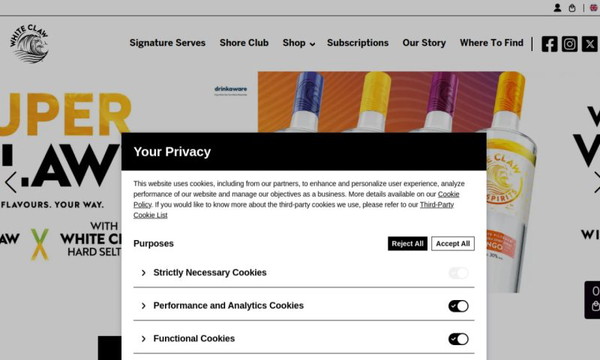The height and width of the screenshot is (360, 600).
Task: Open the Instagram icon
Action: pos(569,44)
